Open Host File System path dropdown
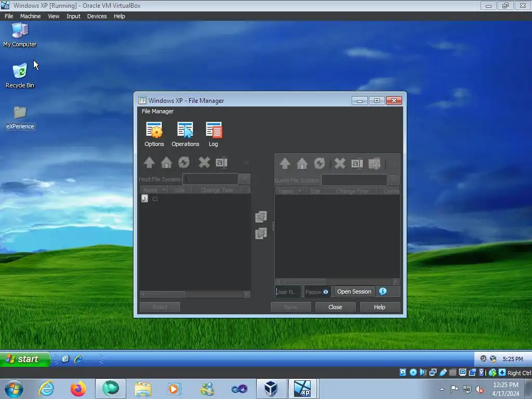The height and width of the screenshot is (399, 532). pyautogui.click(x=244, y=179)
